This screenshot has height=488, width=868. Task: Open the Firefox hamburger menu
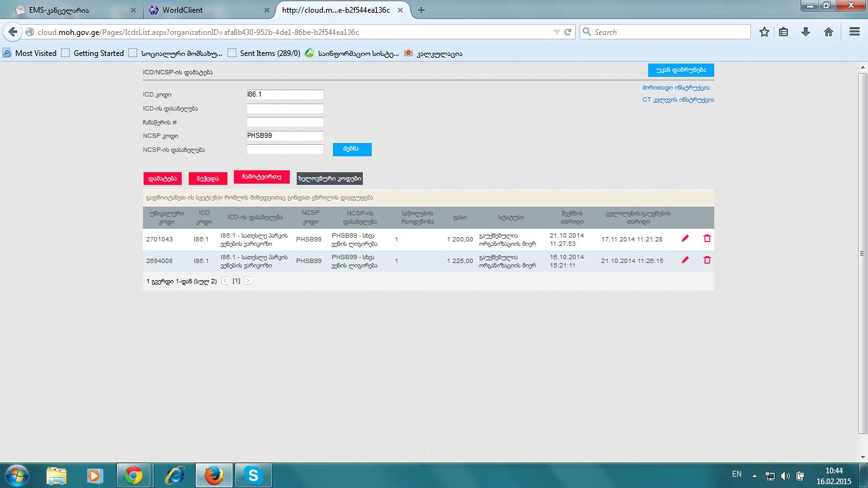click(x=855, y=32)
